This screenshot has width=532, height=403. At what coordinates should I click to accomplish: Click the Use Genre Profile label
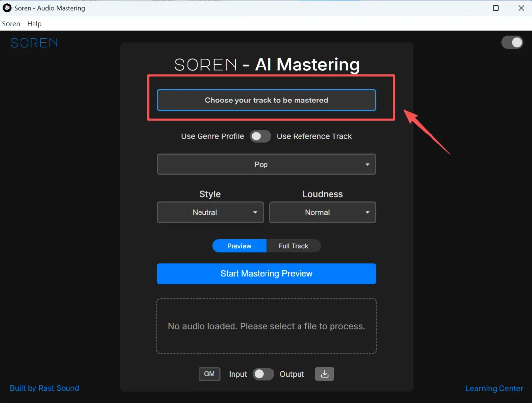[x=212, y=136]
